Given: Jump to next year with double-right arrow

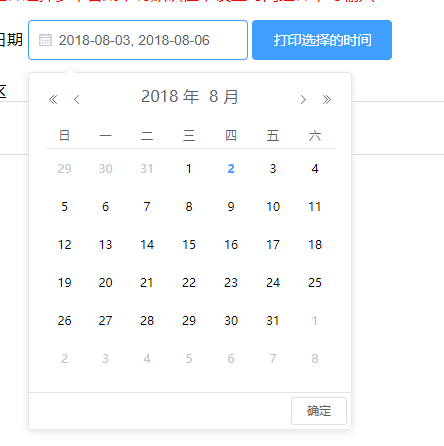Looking at the screenshot, I should coord(327,99).
